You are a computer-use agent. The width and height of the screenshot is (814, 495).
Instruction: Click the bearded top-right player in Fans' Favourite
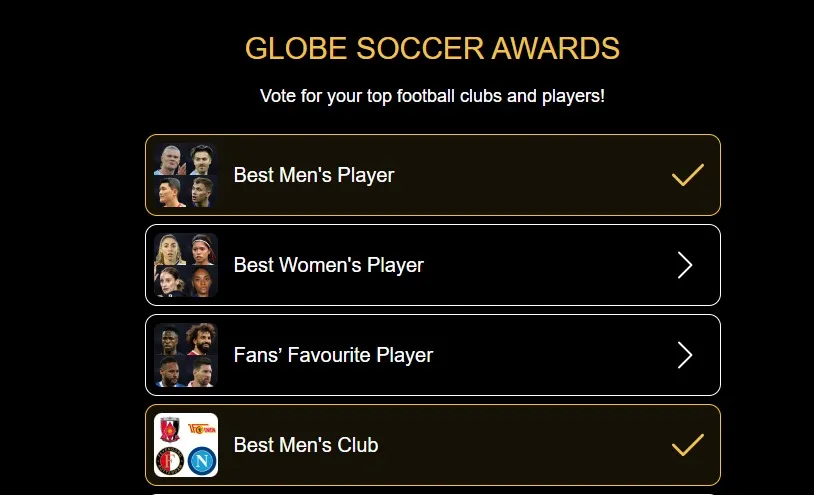[x=202, y=340]
